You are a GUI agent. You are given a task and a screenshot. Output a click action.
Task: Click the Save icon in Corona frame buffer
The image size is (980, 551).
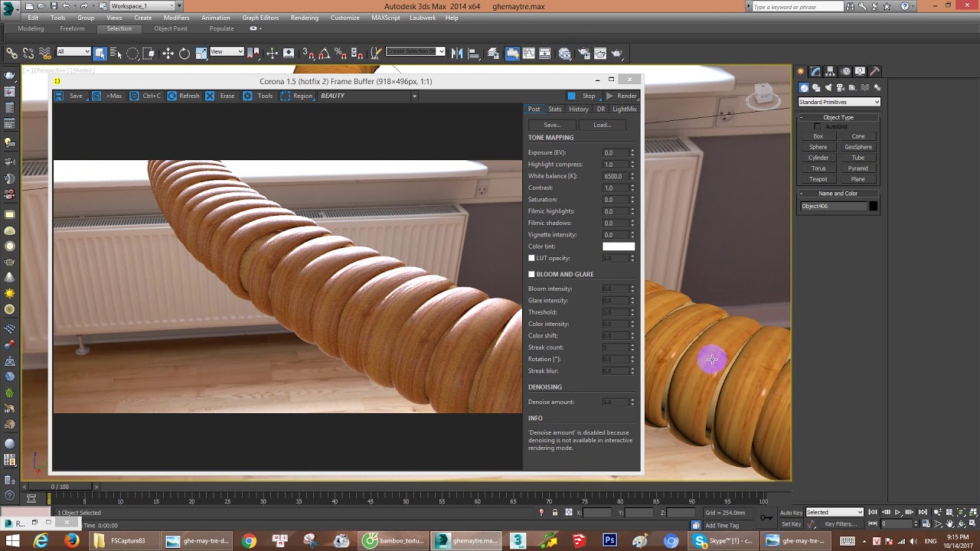coord(59,96)
